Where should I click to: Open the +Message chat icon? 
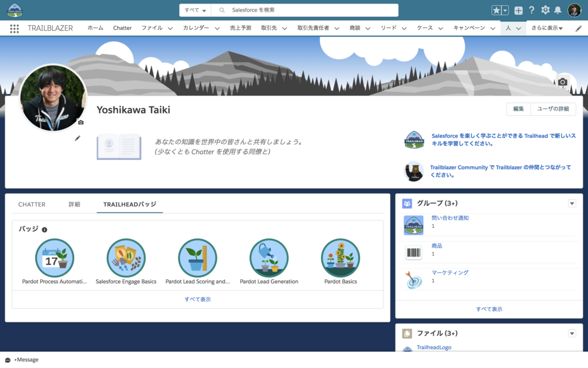click(x=8, y=360)
